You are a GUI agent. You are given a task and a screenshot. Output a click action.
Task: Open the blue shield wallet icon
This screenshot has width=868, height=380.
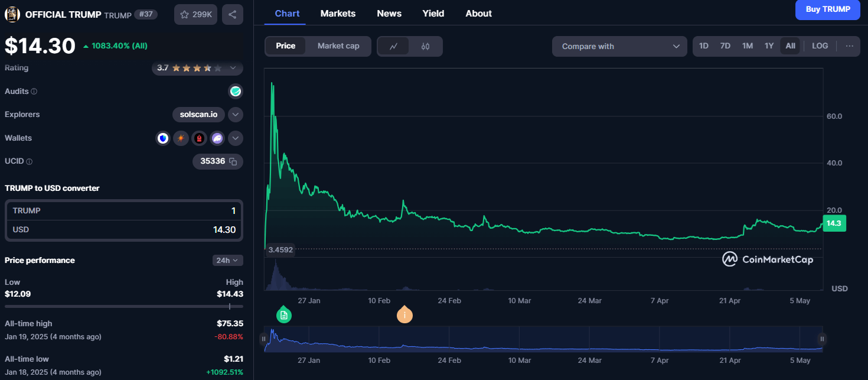click(x=163, y=138)
